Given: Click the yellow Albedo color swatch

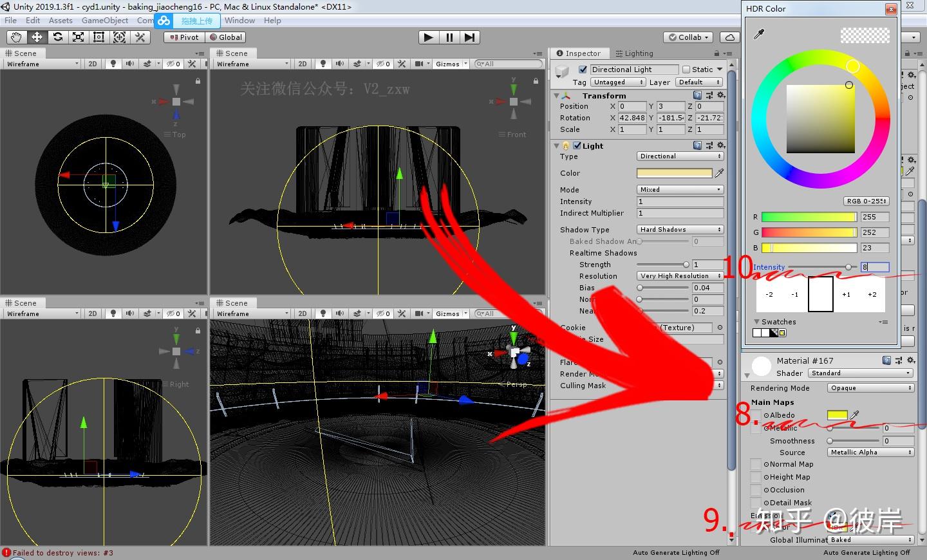Looking at the screenshot, I should [x=837, y=415].
